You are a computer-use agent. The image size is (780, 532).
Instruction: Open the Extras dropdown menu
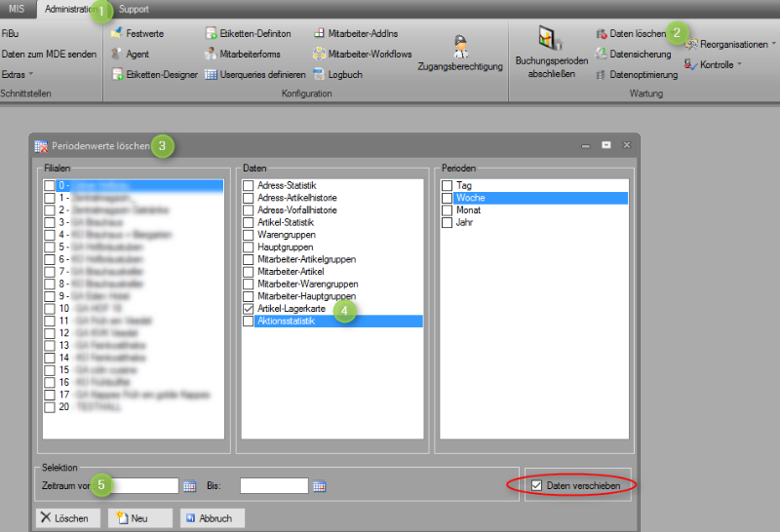tap(18, 74)
